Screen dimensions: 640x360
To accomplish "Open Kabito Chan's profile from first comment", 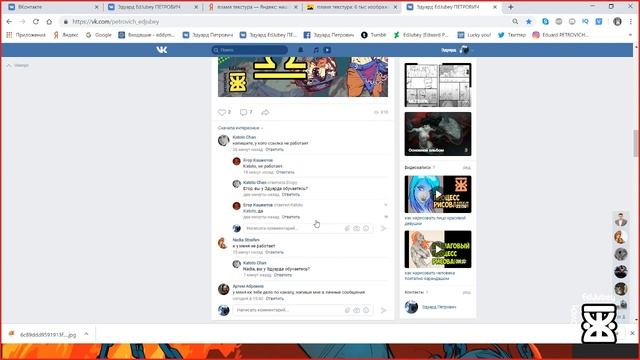I will coord(244,138).
